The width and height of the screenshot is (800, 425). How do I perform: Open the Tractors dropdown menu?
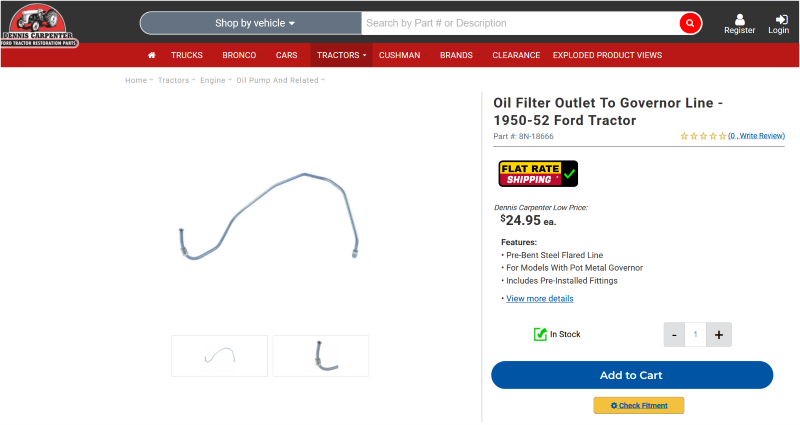(341, 55)
